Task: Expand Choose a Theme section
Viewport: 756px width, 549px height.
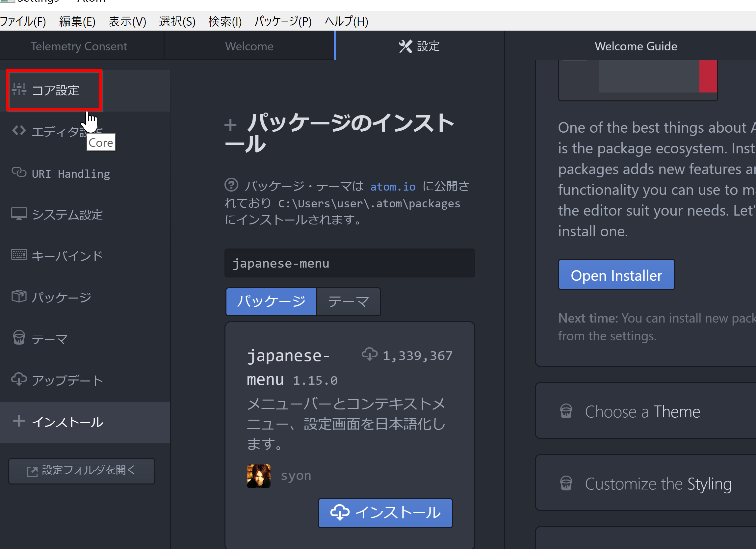Action: [646, 411]
